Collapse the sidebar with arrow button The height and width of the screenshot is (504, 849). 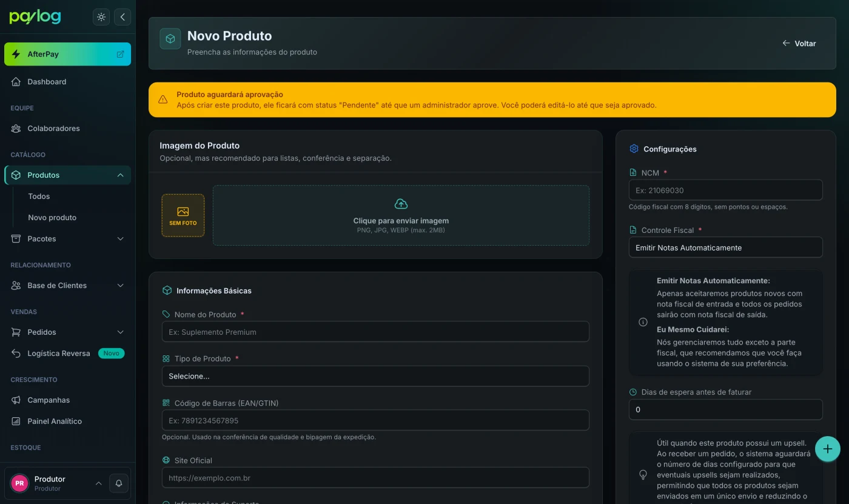point(122,17)
